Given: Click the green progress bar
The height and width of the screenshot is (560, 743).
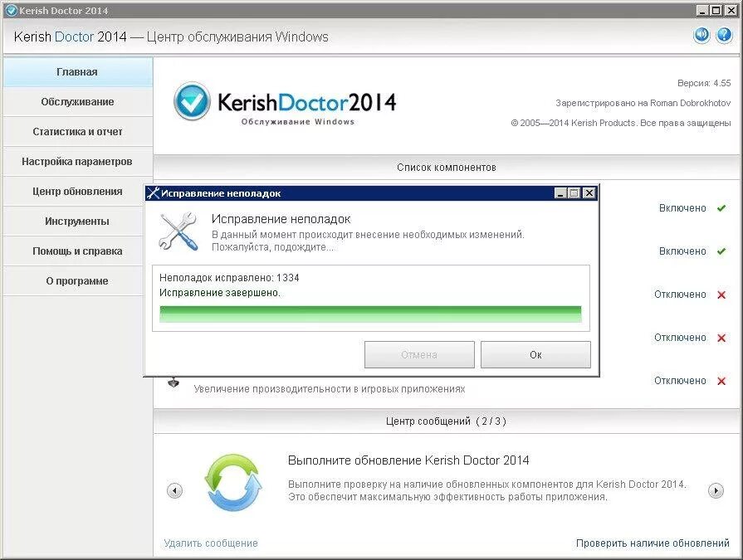Looking at the screenshot, I should 370,314.
